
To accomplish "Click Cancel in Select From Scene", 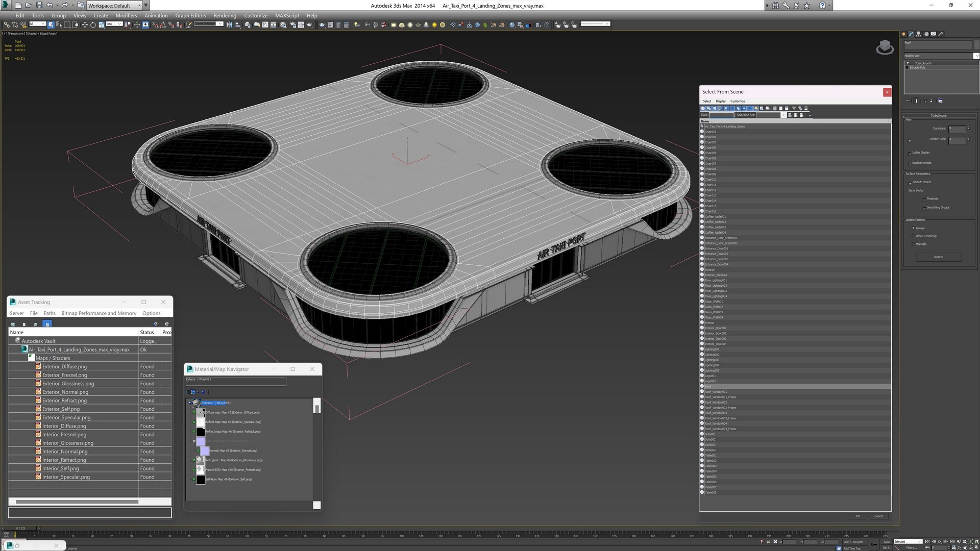I will tap(878, 516).
